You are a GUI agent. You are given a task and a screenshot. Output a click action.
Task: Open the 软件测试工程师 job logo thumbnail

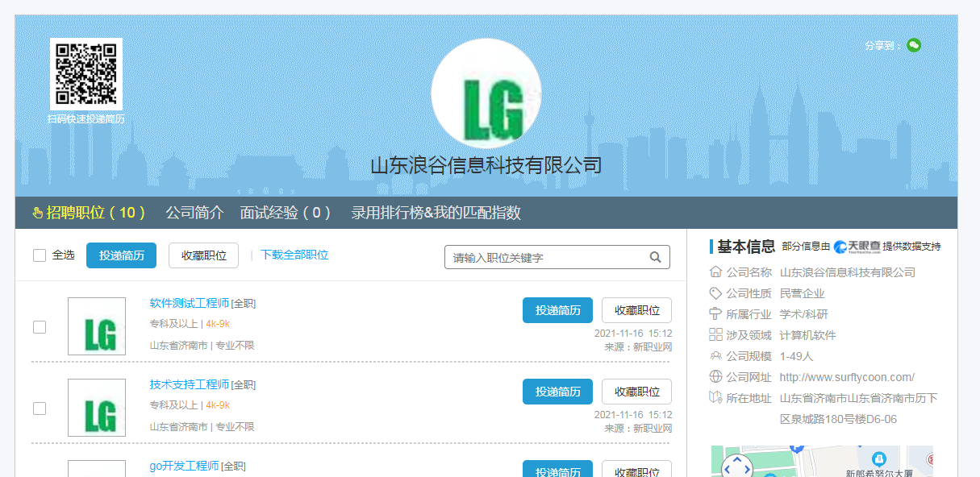(97, 326)
